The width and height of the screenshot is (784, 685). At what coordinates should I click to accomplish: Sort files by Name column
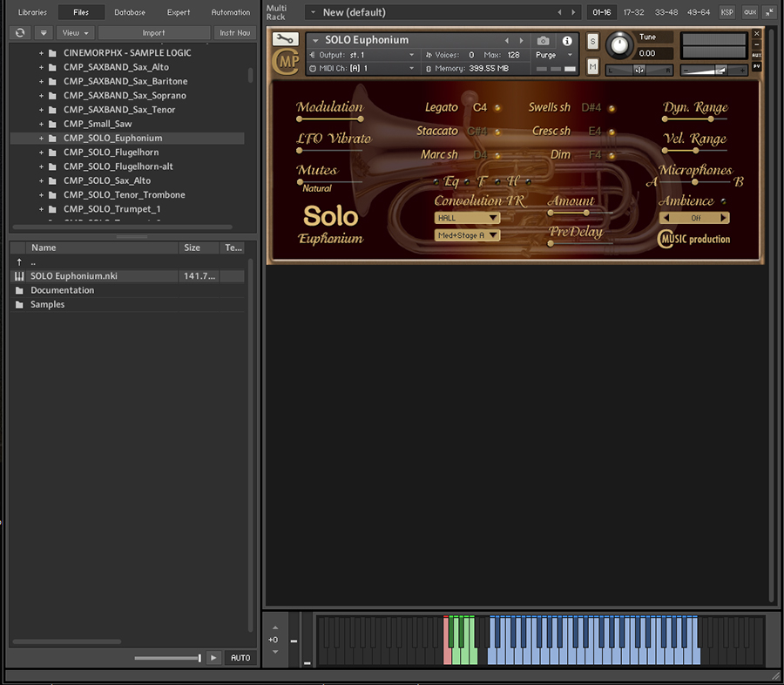coord(102,248)
